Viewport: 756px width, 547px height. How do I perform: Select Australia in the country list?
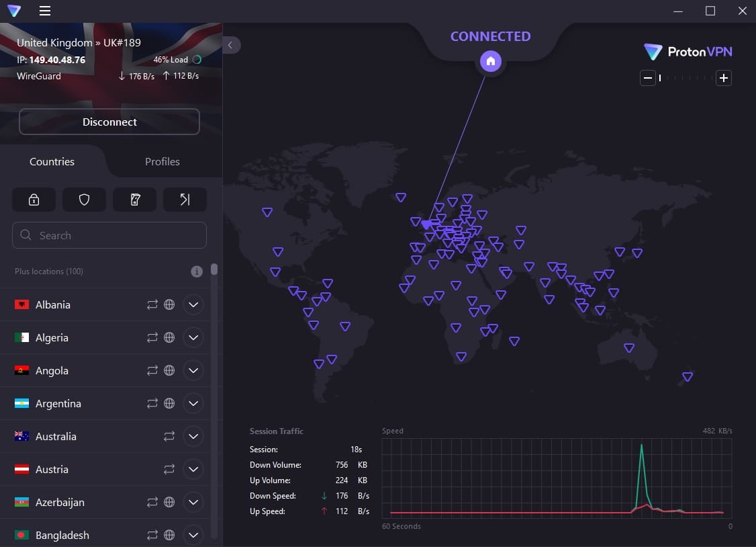tap(105, 437)
